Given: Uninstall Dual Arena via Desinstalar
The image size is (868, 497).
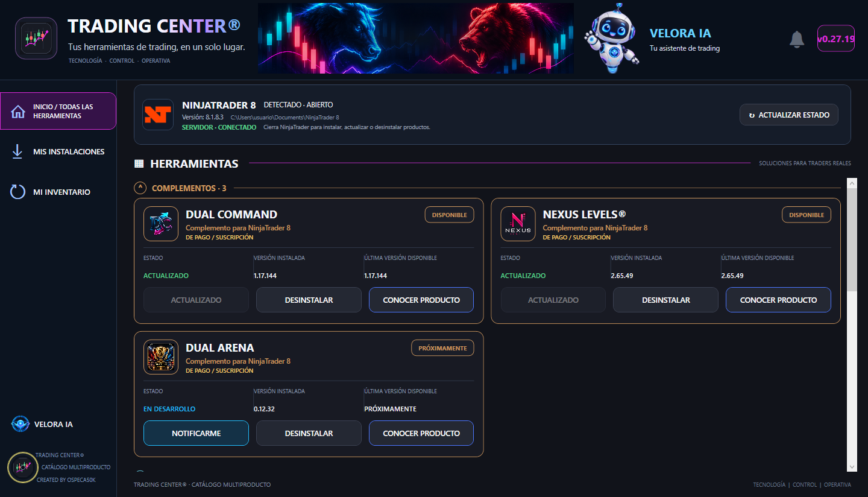Looking at the screenshot, I should (309, 433).
